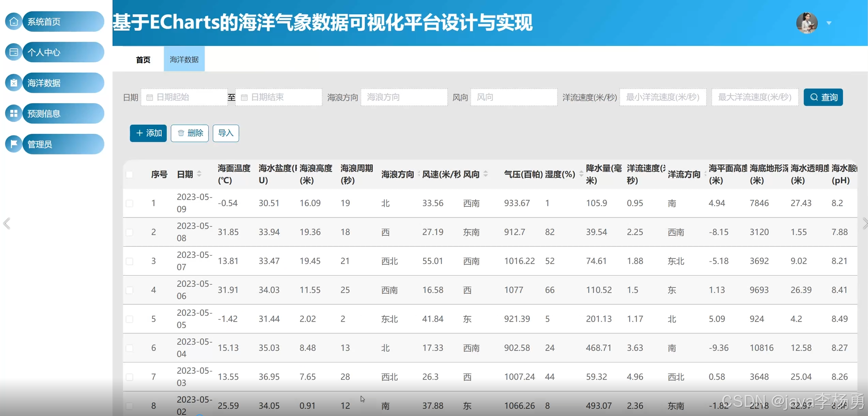Click the right carousel arrow on page edge
Image resolution: width=868 pixels, height=416 pixels.
pyautogui.click(x=864, y=223)
